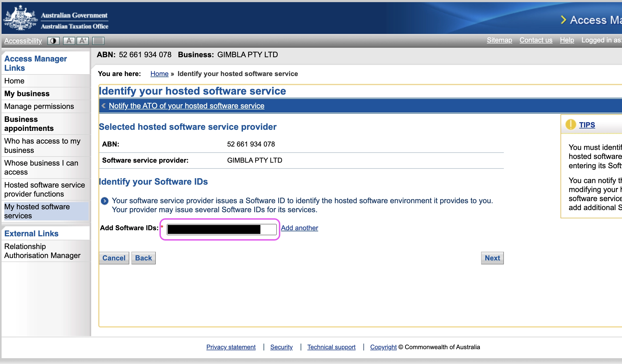The width and height of the screenshot is (622, 364).
Task: Open the Sitemap link
Action: [499, 40]
